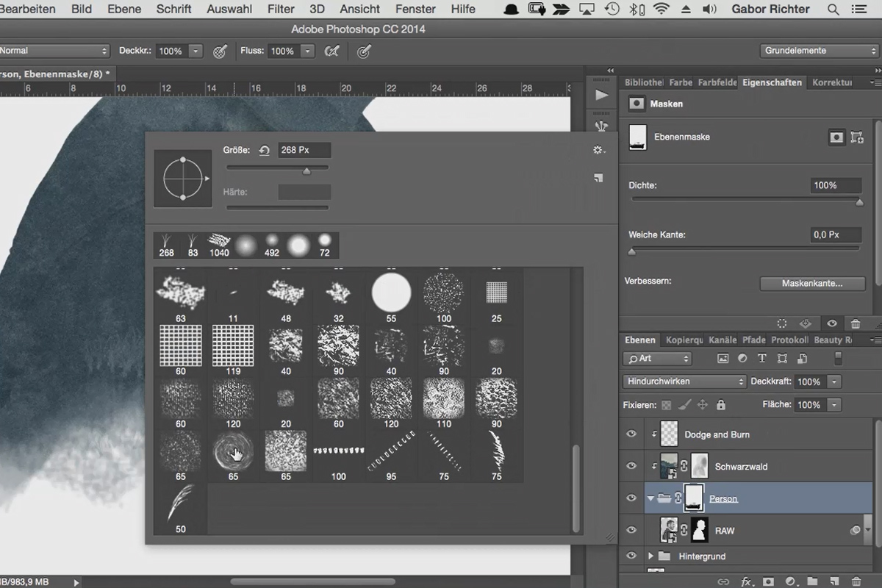The image size is (882, 588).
Task: Click the create new brush preset icon
Action: pos(598,178)
